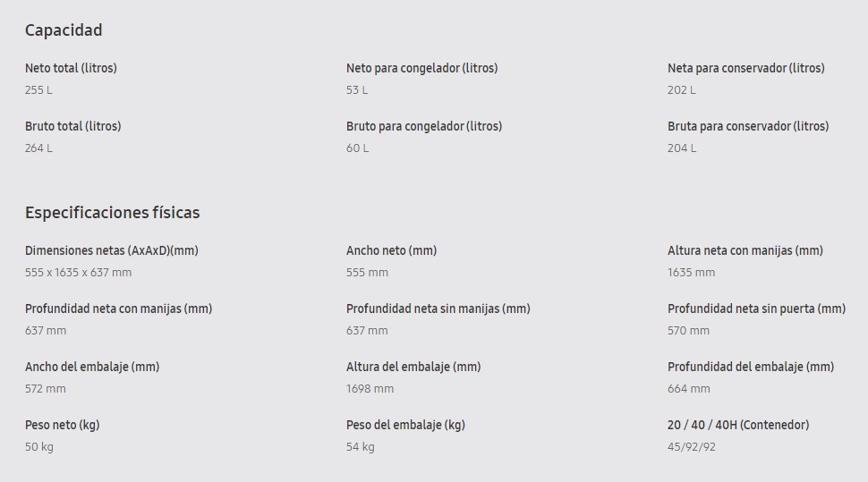Click the Neta para conservador (litros) label
The height and width of the screenshot is (482, 868).
(x=745, y=68)
